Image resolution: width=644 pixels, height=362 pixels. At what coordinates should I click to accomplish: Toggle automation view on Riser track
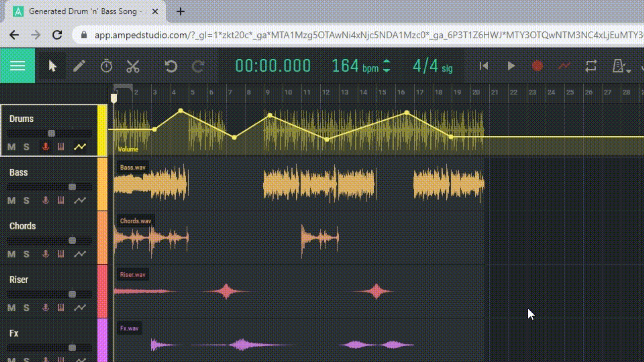pyautogui.click(x=80, y=307)
